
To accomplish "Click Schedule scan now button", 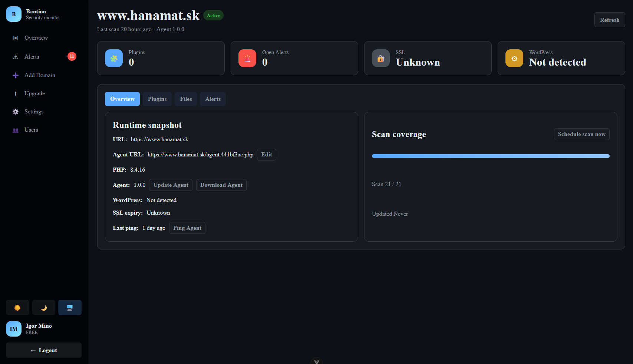I will click(x=582, y=134).
